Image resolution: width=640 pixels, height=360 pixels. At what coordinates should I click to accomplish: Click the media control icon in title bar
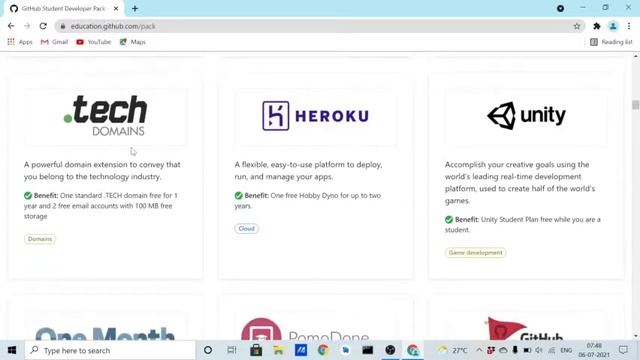(x=560, y=8)
